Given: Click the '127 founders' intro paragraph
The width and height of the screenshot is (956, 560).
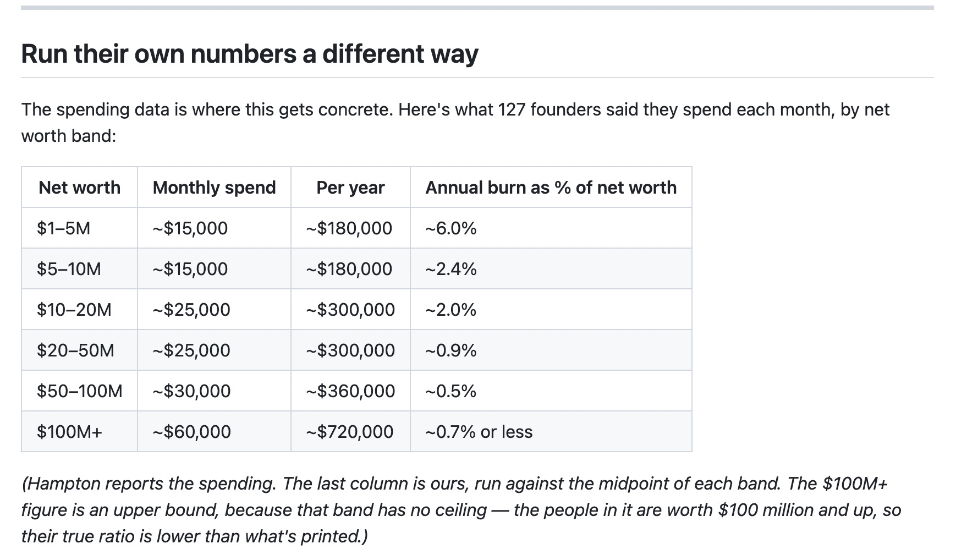Looking at the screenshot, I should tap(455, 123).
